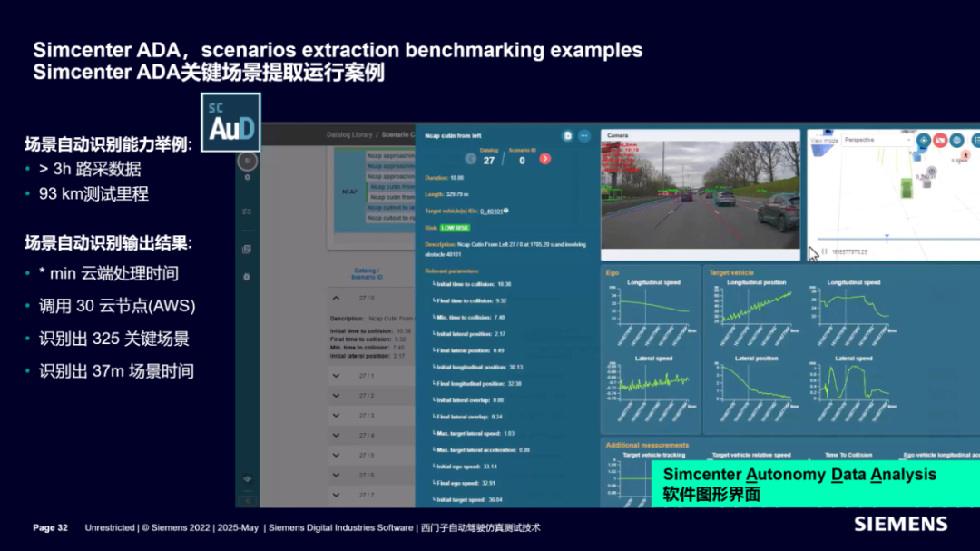This screenshot has width=980, height=551.
Task: Expand the 27 / 7 scenario row
Action: tap(337, 496)
